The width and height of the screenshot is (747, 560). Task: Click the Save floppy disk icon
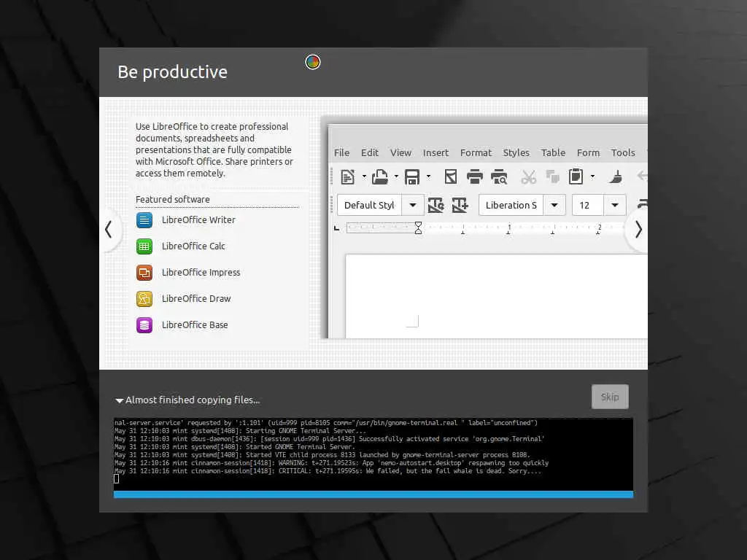tap(412, 176)
